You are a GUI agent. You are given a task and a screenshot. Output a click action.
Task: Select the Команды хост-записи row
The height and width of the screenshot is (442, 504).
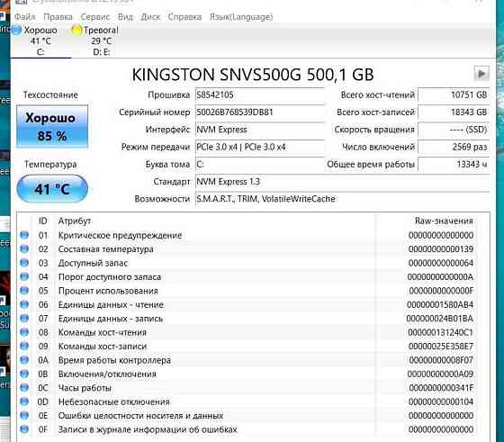tap(247, 346)
